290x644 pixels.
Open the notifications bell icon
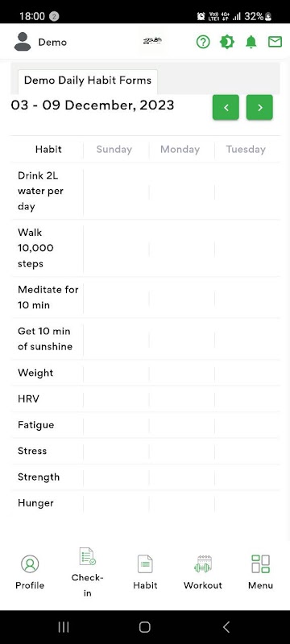tap(251, 42)
